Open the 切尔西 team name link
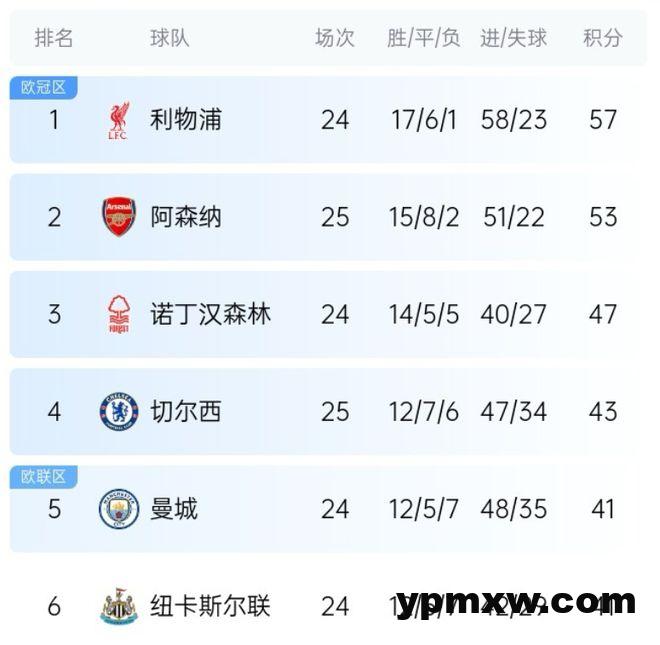The width and height of the screenshot is (660, 645). tap(186, 411)
